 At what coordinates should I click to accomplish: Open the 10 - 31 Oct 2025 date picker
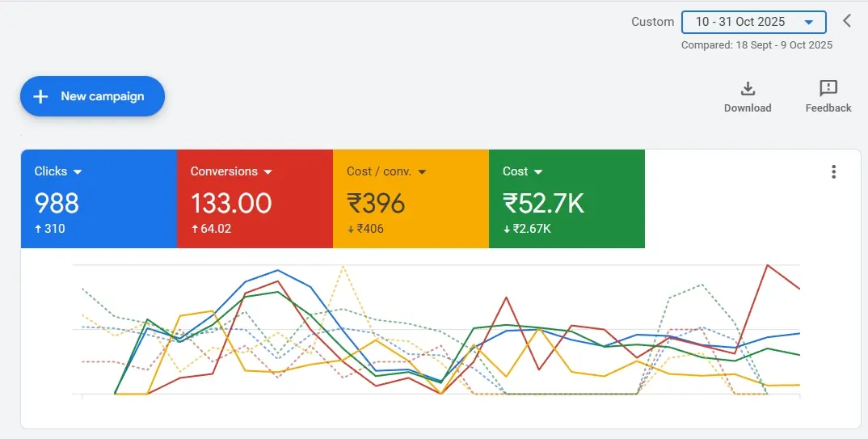pyautogui.click(x=753, y=22)
